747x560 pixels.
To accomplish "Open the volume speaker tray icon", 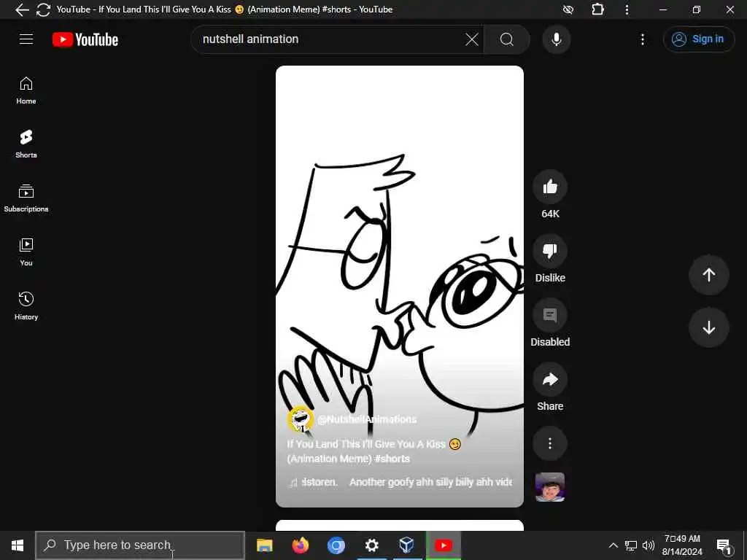I will 648,545.
